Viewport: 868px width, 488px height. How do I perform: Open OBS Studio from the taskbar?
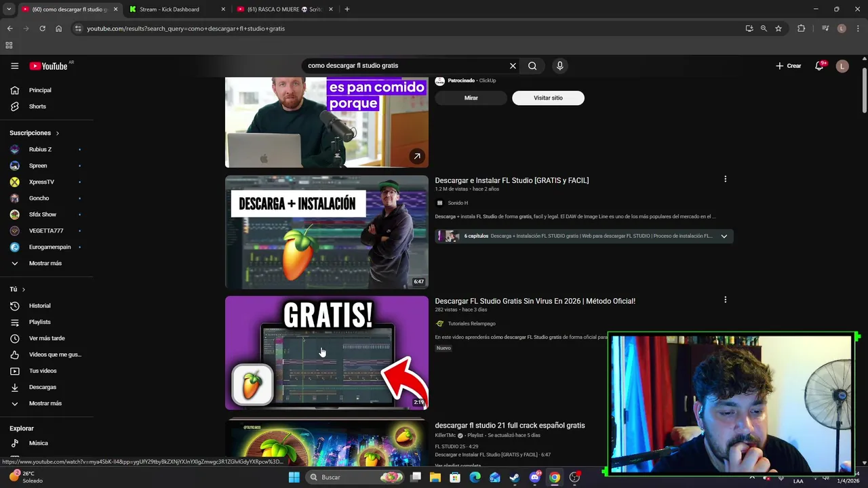[x=575, y=477]
